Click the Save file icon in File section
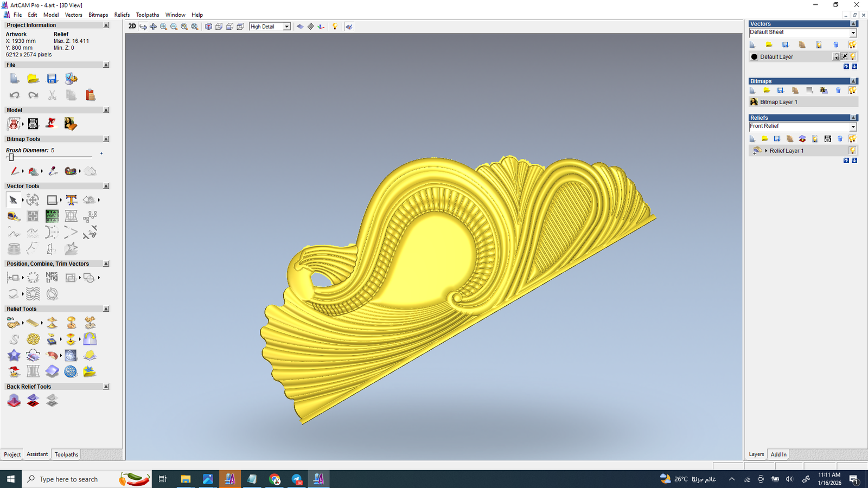Image resolution: width=868 pixels, height=488 pixels. [x=52, y=79]
